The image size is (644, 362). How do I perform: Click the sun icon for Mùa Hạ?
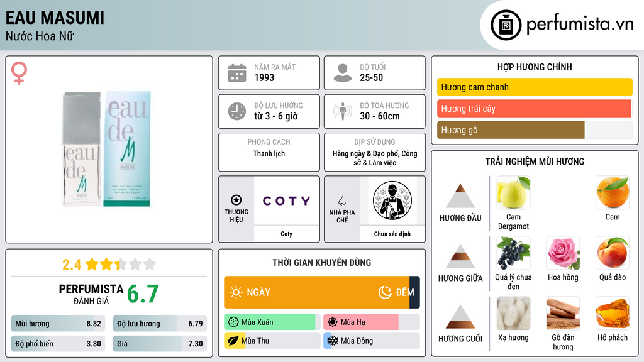click(333, 322)
